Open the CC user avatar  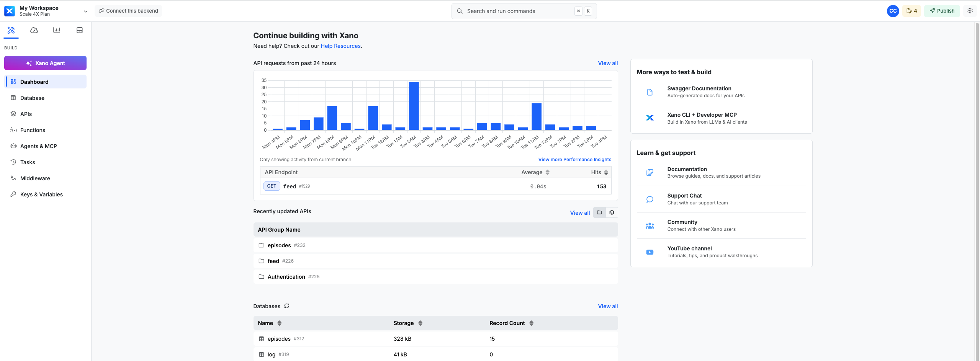pyautogui.click(x=893, y=11)
